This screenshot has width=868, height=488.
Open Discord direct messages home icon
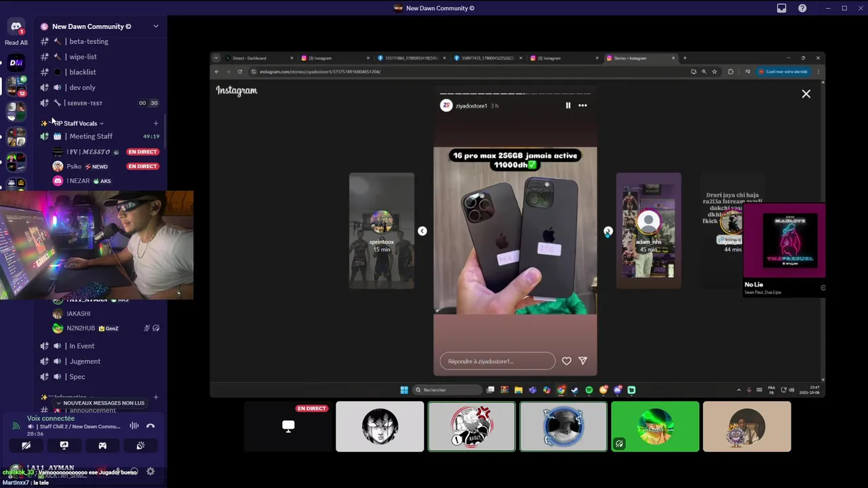tap(16, 26)
